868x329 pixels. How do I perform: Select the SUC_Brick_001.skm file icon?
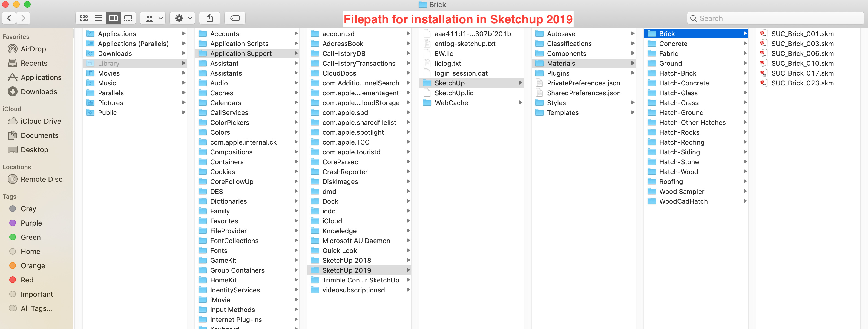pyautogui.click(x=764, y=34)
